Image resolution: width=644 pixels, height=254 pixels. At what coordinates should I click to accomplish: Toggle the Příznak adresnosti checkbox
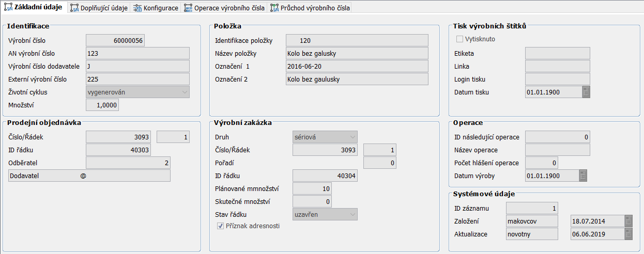pyautogui.click(x=220, y=226)
